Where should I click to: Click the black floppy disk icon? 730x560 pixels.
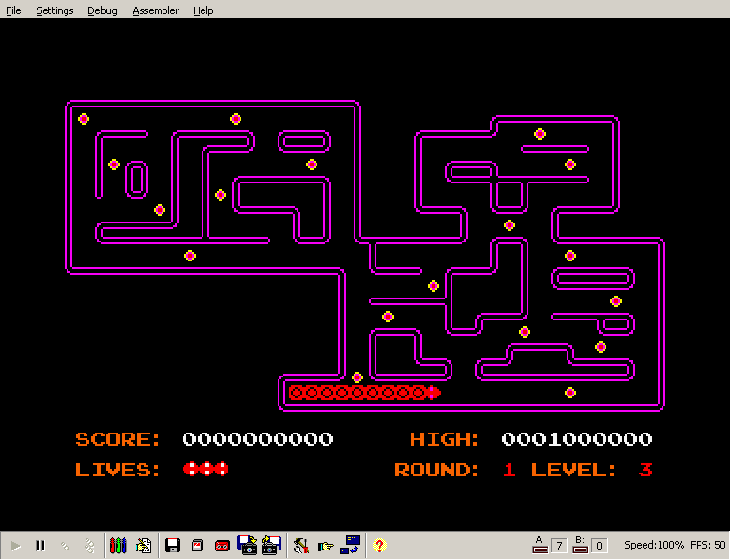[173, 546]
